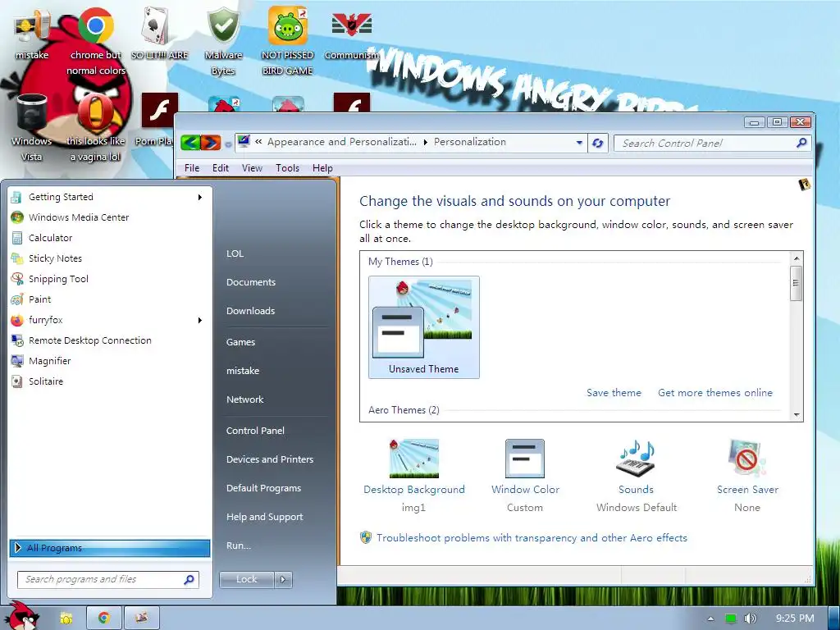Click the breadcrumb overflow chevron before 'Appearance and Personalizati...'
The width and height of the screenshot is (840, 630).
pyautogui.click(x=258, y=142)
